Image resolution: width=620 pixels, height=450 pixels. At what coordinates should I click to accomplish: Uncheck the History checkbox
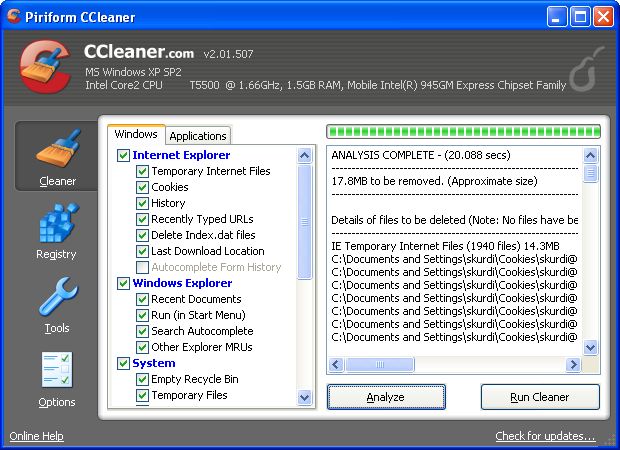(x=142, y=203)
